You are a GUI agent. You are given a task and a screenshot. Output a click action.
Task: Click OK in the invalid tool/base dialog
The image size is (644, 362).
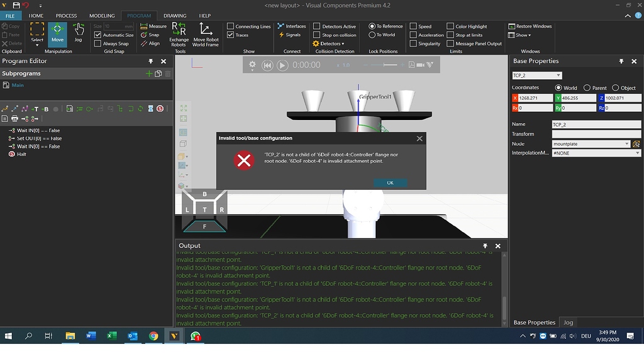point(390,182)
